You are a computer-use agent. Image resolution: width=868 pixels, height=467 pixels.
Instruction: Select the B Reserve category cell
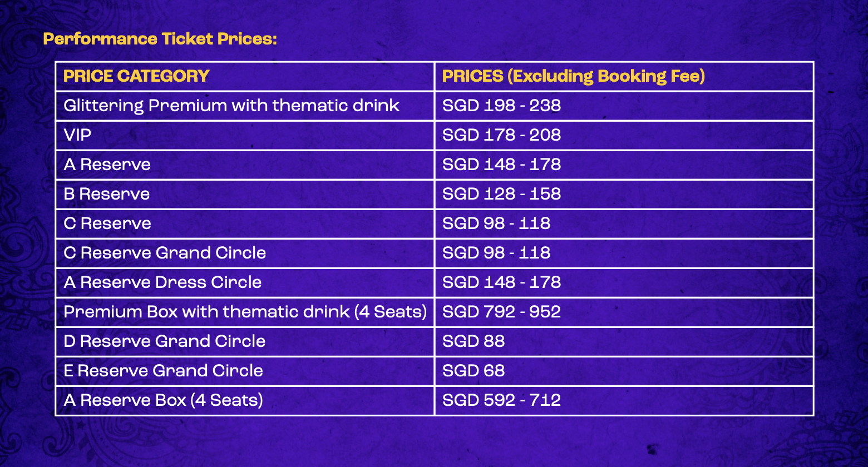pos(107,194)
